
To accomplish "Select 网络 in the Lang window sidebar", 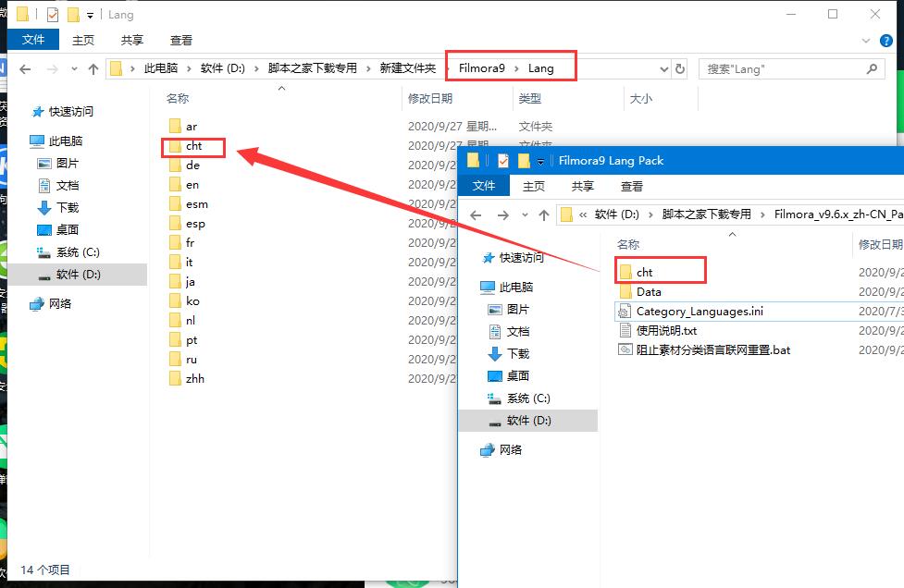I will 51,304.
